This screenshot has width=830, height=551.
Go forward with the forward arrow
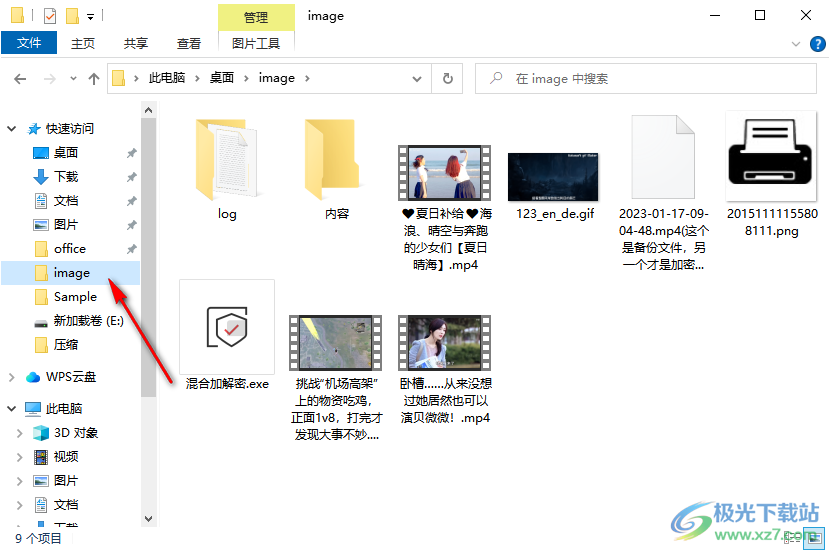coord(50,79)
